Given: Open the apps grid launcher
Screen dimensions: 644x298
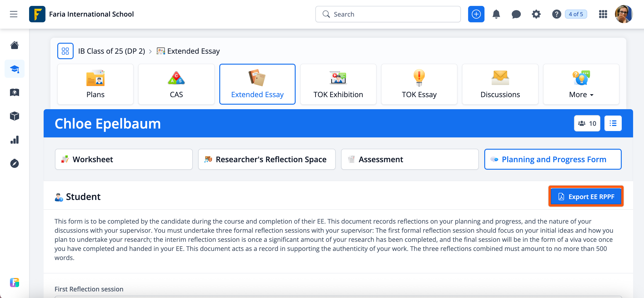Looking at the screenshot, I should point(603,14).
